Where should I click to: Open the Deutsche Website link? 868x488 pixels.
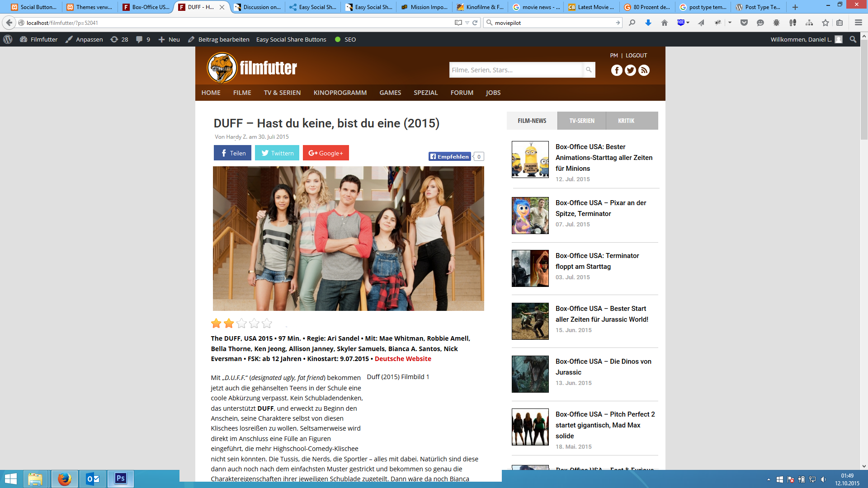(402, 359)
